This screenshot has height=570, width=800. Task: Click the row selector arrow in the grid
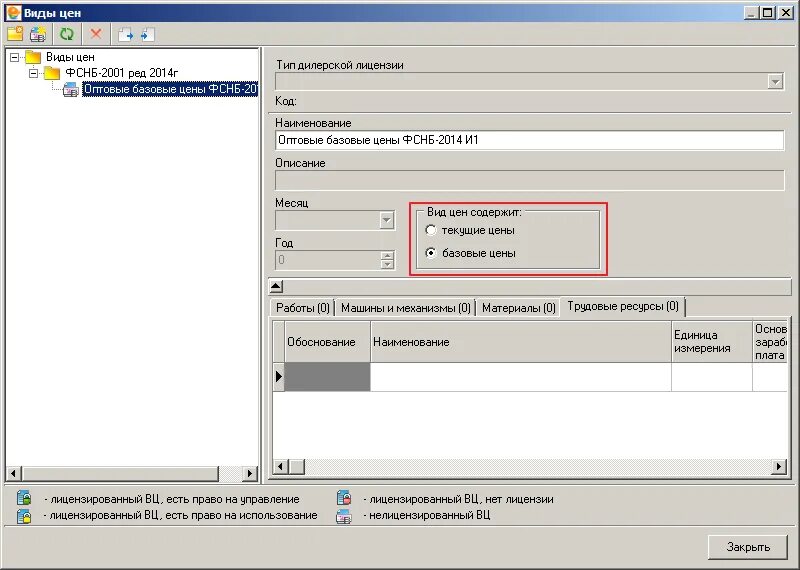(x=279, y=377)
